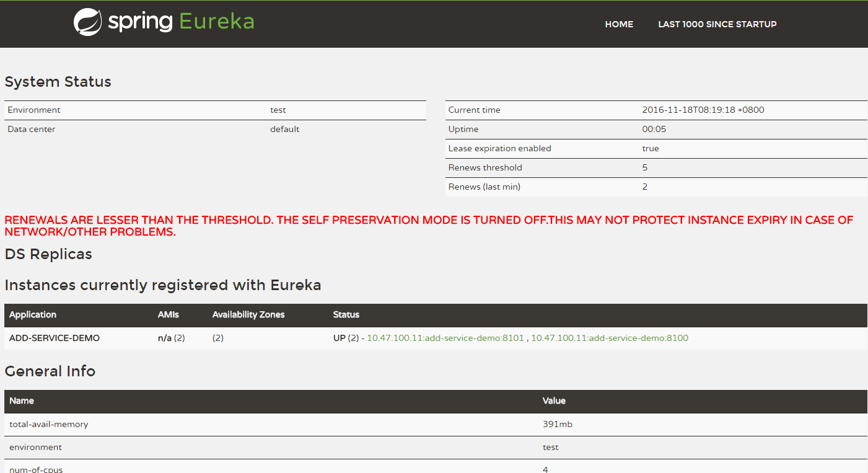Image resolution: width=868 pixels, height=473 pixels.
Task: Click the Name column header
Action: 22,400
